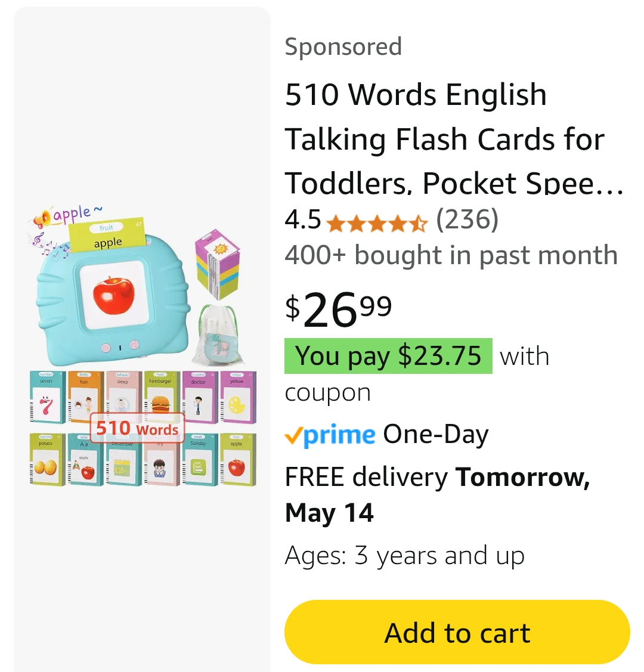Open the 236 reviews count

click(467, 220)
